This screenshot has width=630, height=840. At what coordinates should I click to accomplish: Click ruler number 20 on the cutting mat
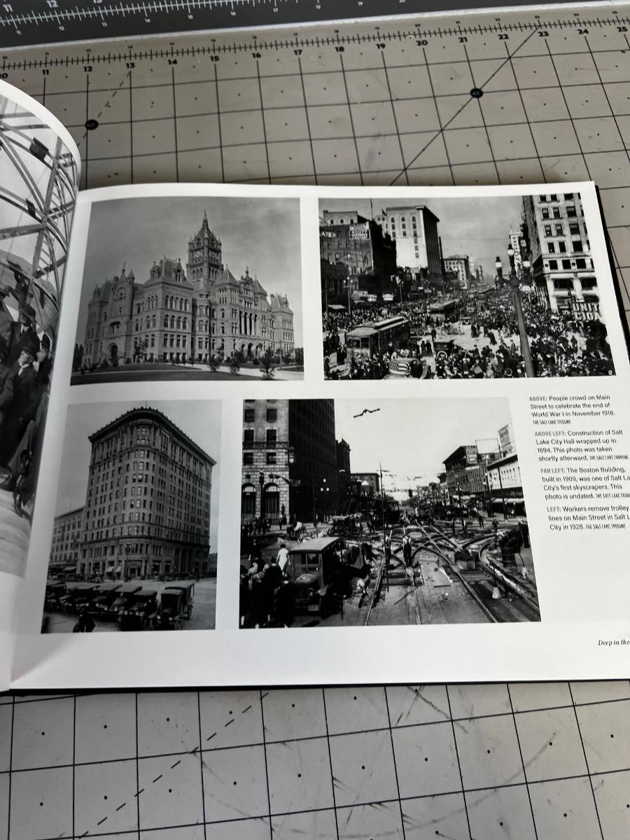pos(421,43)
